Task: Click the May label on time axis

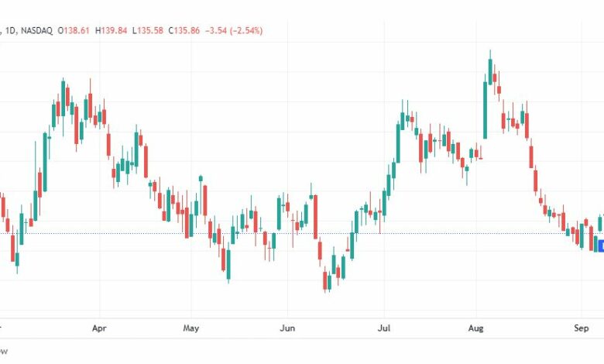Action: tap(191, 328)
